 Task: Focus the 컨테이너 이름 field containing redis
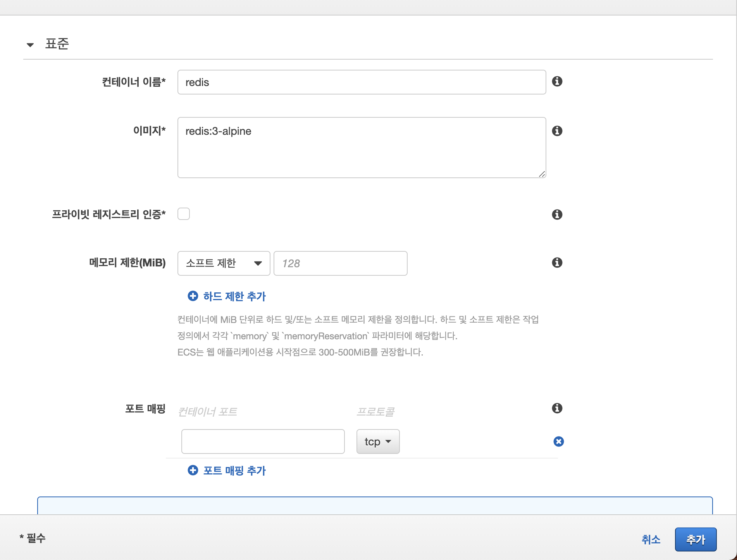[362, 82]
